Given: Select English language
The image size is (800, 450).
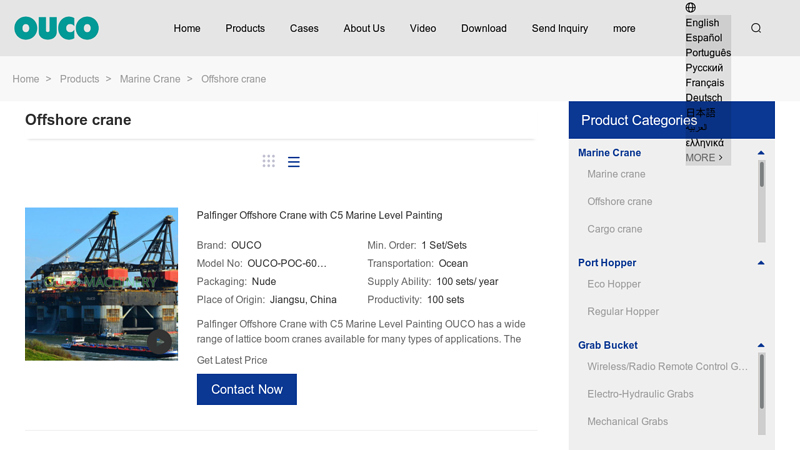Looking at the screenshot, I should (702, 22).
